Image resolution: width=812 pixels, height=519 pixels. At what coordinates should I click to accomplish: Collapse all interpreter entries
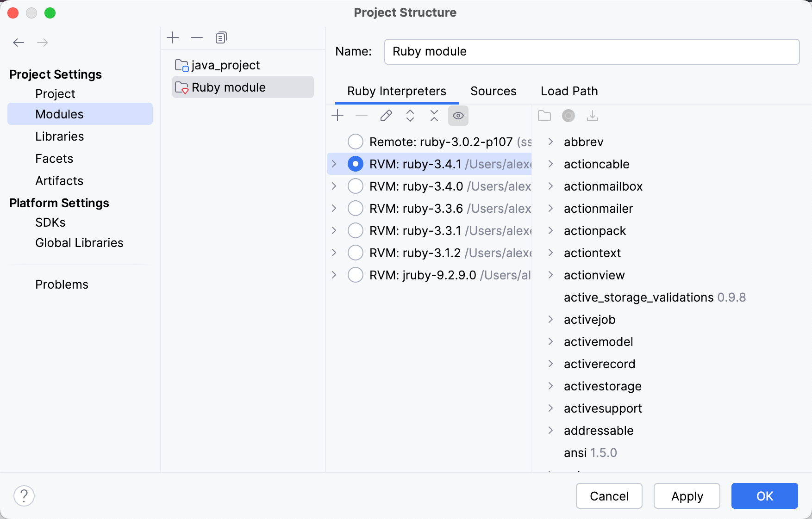[434, 116]
